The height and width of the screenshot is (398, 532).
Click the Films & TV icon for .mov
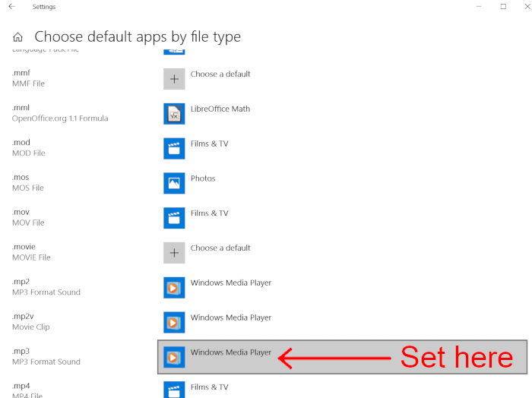coord(174,218)
